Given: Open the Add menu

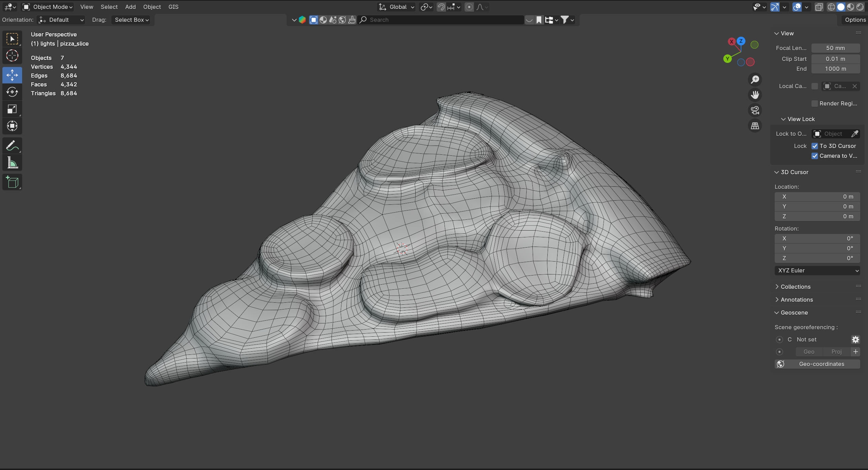Looking at the screenshot, I should point(130,7).
